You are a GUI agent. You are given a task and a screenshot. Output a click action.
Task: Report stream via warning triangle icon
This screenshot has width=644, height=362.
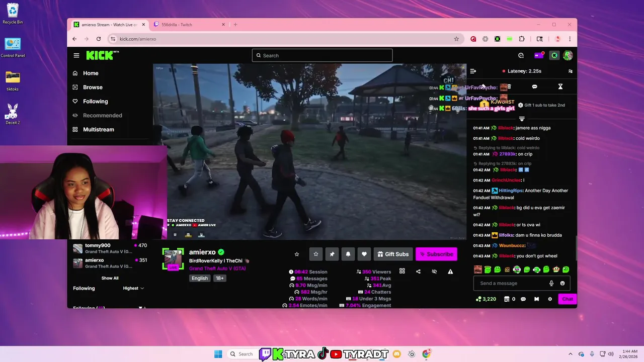pos(450,271)
